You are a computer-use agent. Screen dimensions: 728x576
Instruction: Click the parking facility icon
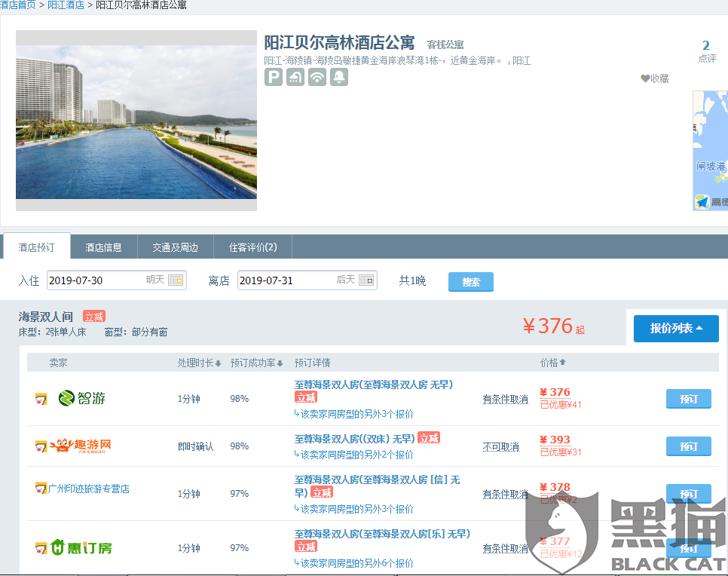click(x=274, y=77)
